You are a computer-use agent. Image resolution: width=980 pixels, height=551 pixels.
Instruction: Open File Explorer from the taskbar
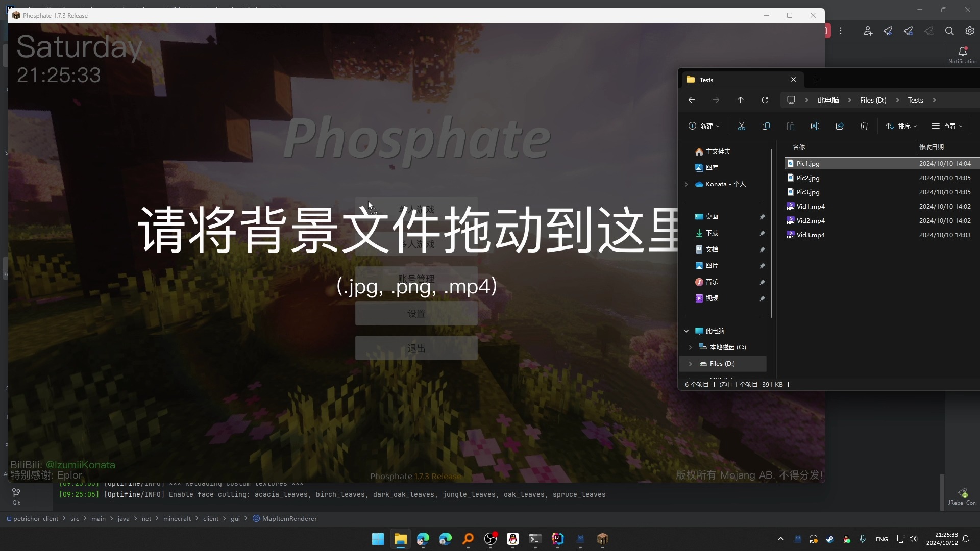(x=400, y=539)
